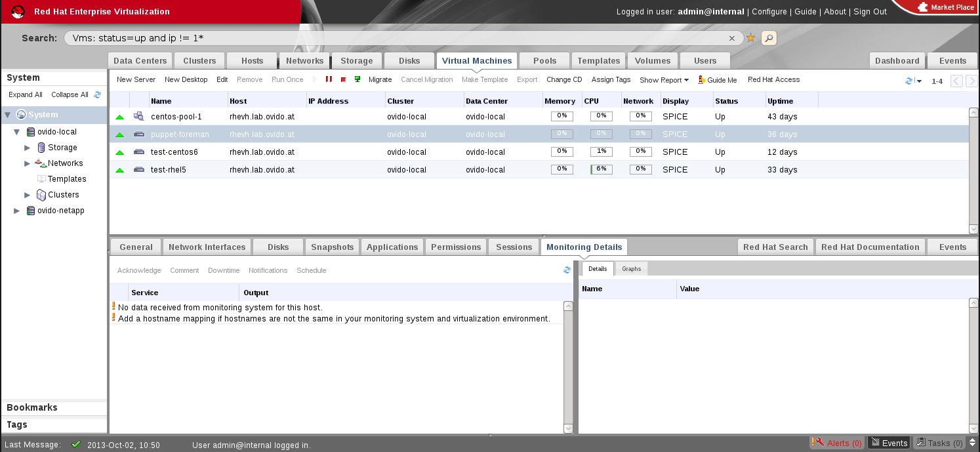The image size is (980, 452).
Task: Click the green up arrow for test-rhel5
Action: click(119, 170)
